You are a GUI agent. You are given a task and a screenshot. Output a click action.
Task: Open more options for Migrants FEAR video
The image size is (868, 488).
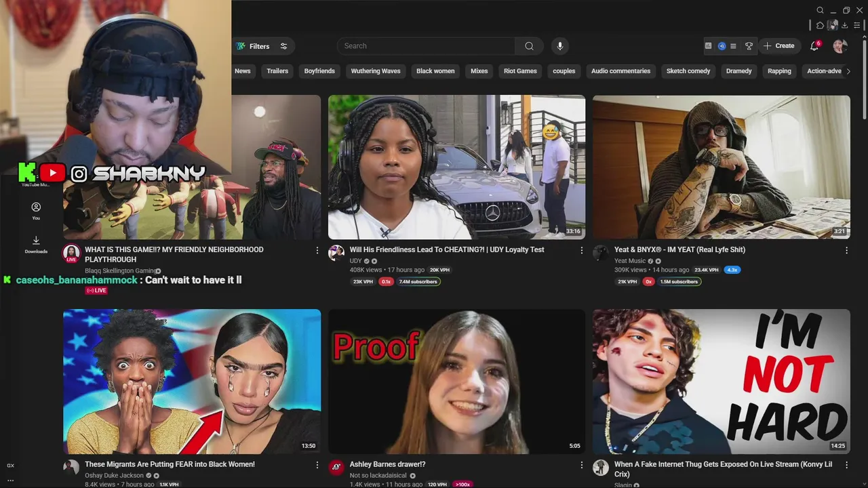coord(317,465)
